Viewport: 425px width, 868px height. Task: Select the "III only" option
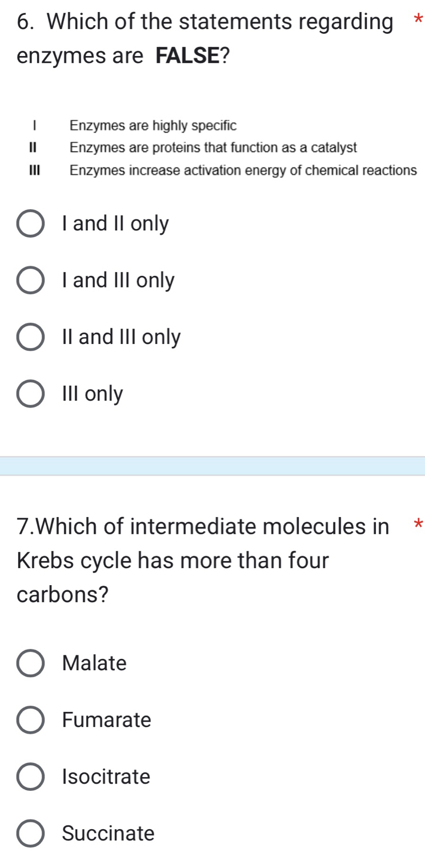click(31, 393)
